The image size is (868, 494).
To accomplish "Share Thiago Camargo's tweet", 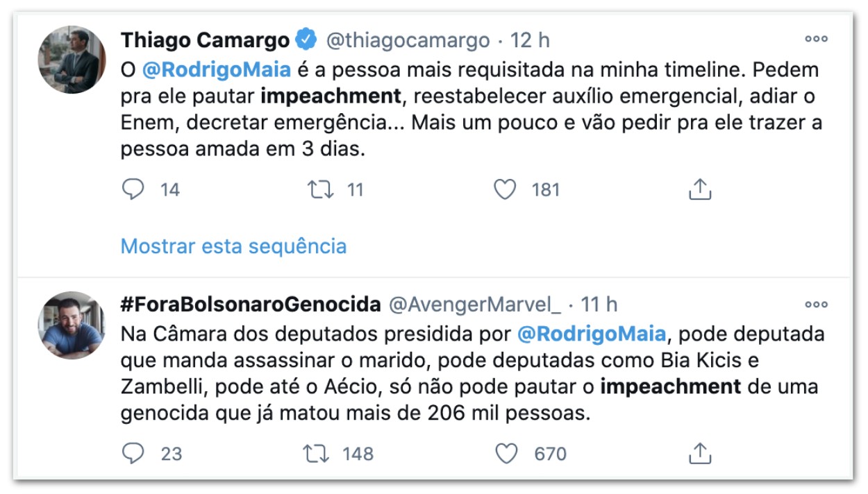I will click(700, 189).
